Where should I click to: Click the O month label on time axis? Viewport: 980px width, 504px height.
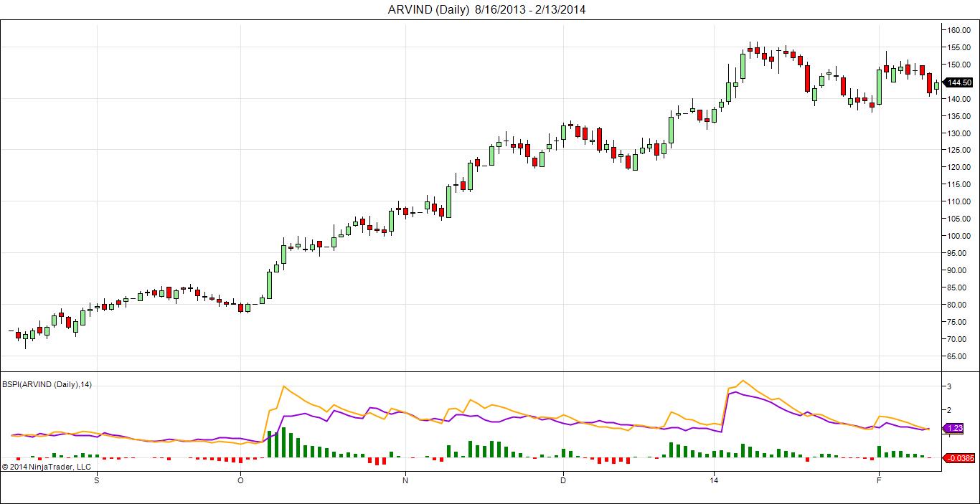click(240, 480)
